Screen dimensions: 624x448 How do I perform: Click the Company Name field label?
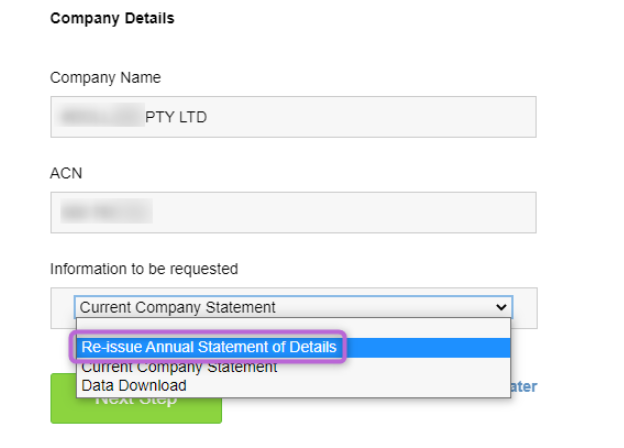105,78
